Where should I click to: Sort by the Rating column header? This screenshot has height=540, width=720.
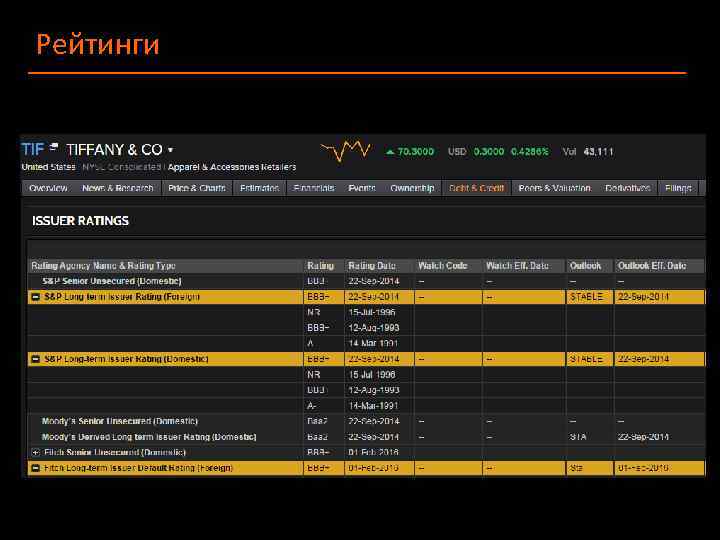click(x=320, y=266)
